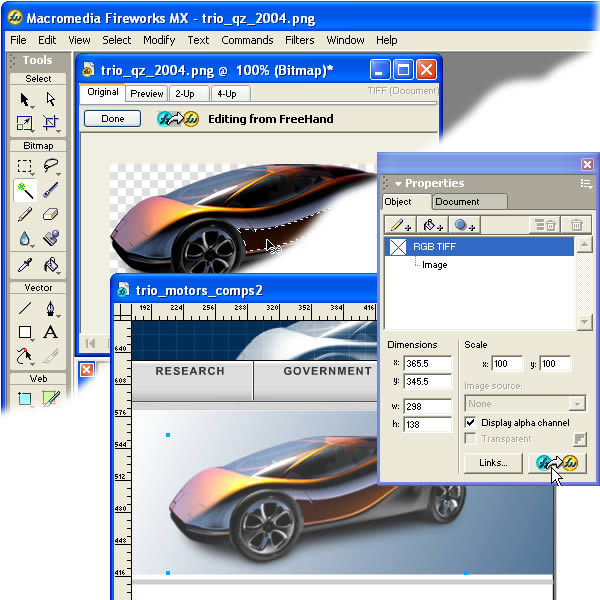The image size is (600, 600).
Task: Click the height field 138
Action: coord(427,424)
